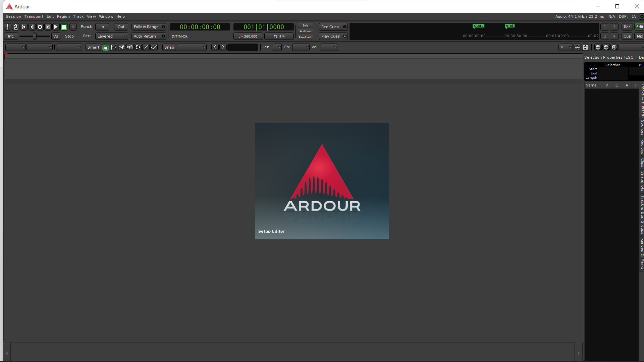The height and width of the screenshot is (362, 644).
Task: Click the shuttle speed slider
Action: (35, 36)
